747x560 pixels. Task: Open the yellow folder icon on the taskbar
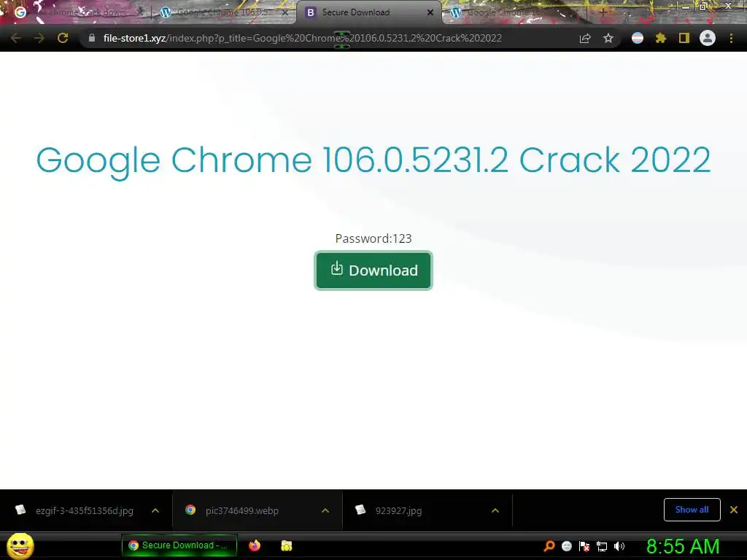(286, 545)
